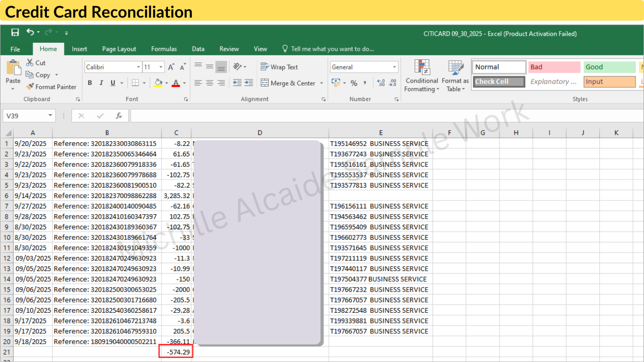The image size is (644, 362).
Task: Apply the Input cell style
Action: pos(610,81)
